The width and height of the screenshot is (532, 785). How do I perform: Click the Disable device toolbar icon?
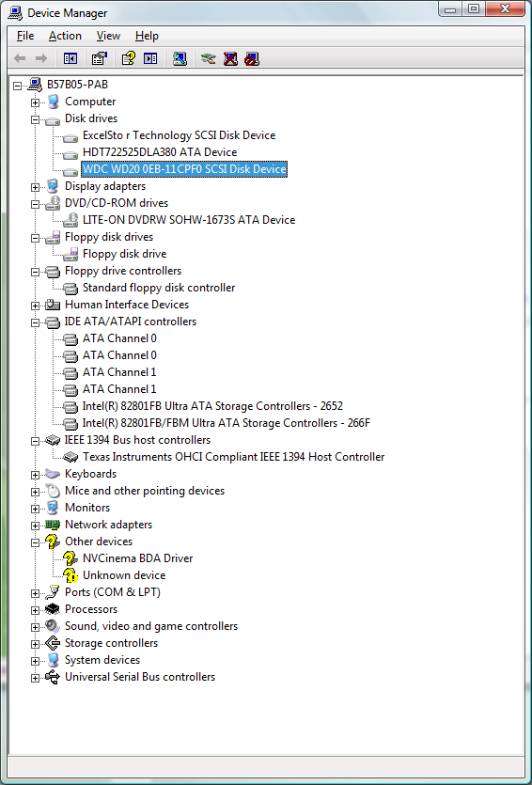(x=252, y=58)
